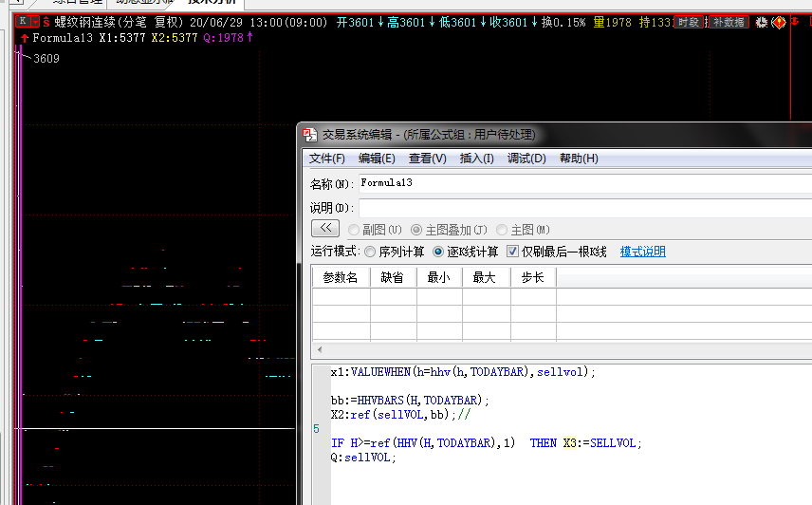The height and width of the screenshot is (505, 812).
Task: Select the 主图叠加 radio button
Action: pos(416,230)
